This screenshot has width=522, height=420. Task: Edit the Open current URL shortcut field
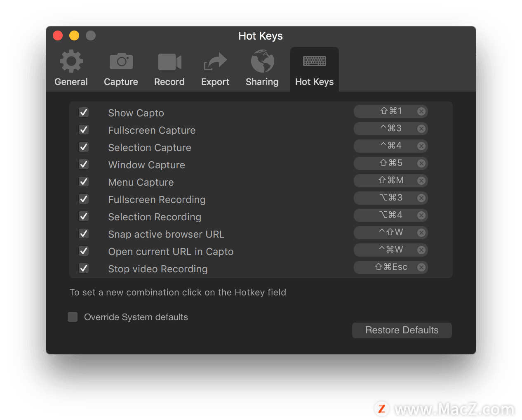pos(391,250)
